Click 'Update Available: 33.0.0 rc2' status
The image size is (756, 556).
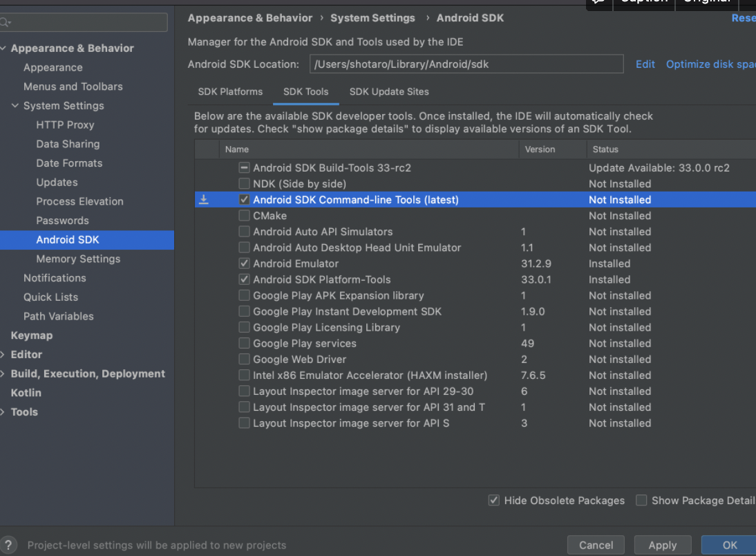[x=659, y=167]
